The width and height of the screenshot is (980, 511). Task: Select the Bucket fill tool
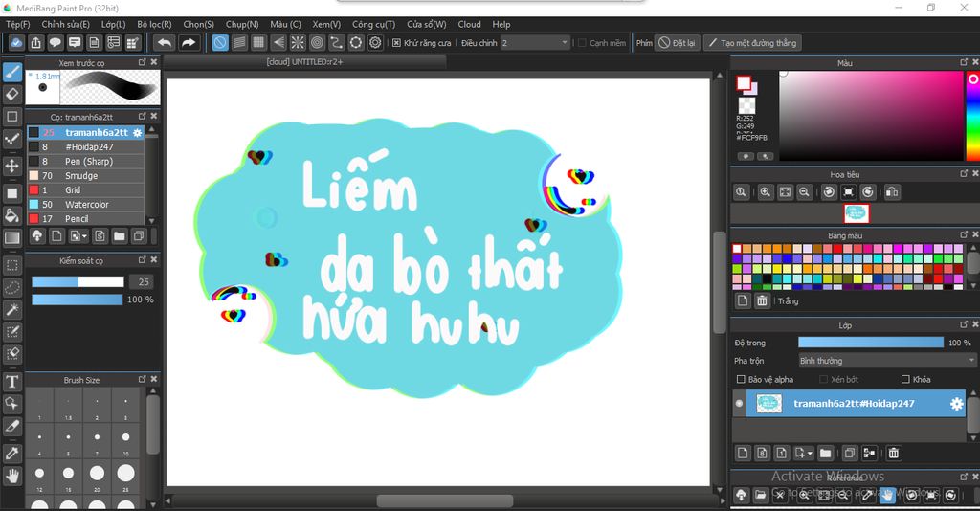point(11,216)
